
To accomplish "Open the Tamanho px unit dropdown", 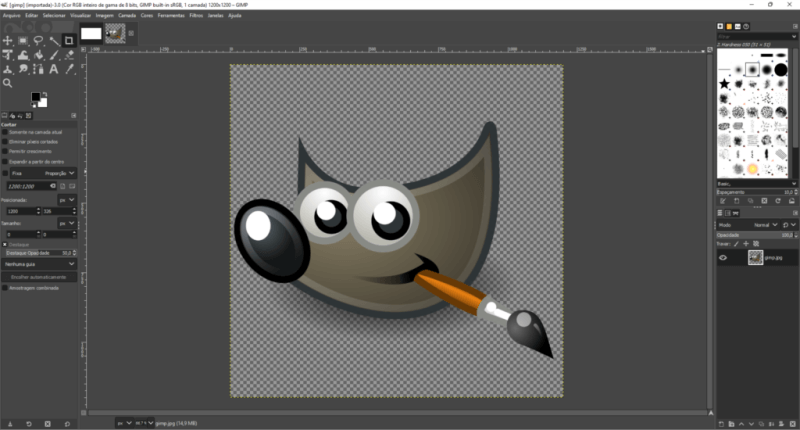I will pyautogui.click(x=67, y=223).
